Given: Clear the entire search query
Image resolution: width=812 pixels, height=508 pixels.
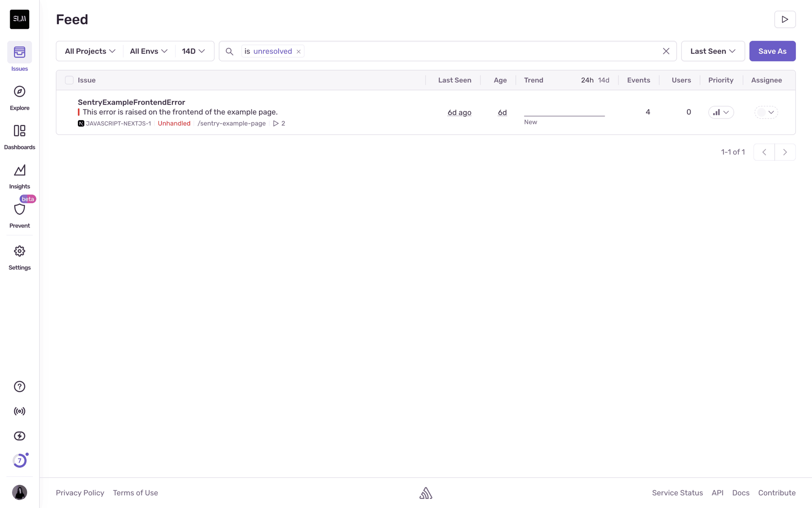Looking at the screenshot, I should point(666,51).
